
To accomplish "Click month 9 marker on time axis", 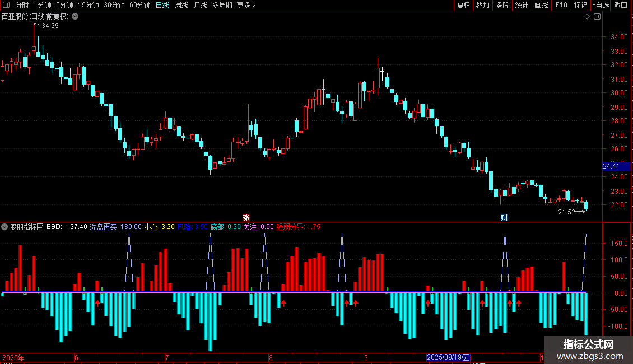I will tap(366, 357).
